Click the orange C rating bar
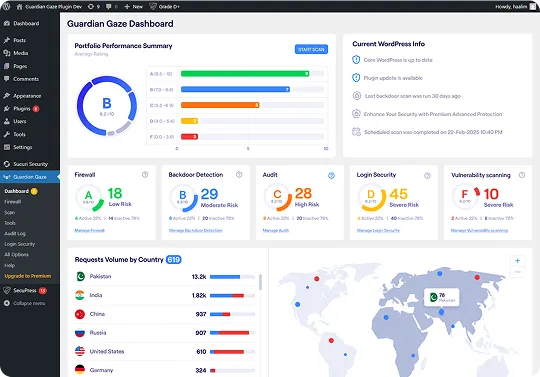 (220, 105)
